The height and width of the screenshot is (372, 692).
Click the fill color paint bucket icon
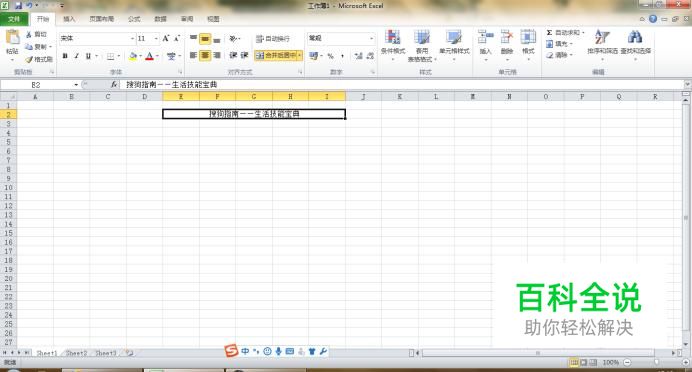133,56
